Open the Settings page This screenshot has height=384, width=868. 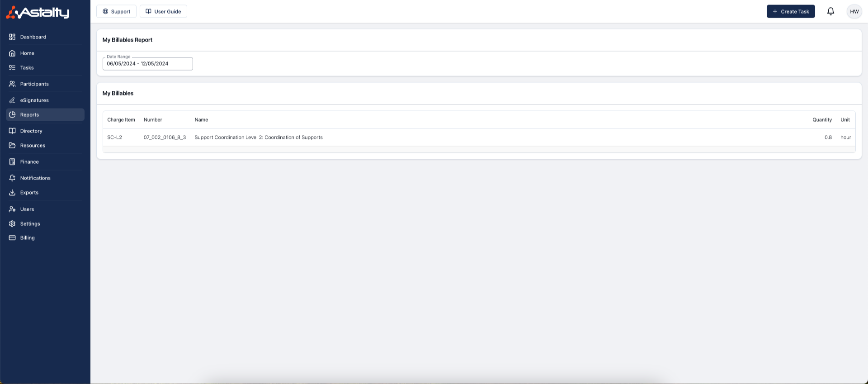coord(30,224)
